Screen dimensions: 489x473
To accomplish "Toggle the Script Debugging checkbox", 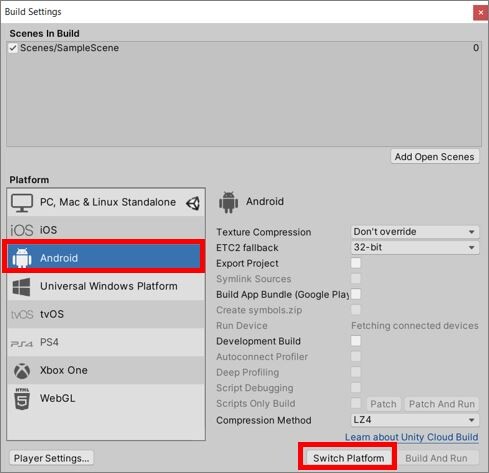I will click(x=356, y=387).
